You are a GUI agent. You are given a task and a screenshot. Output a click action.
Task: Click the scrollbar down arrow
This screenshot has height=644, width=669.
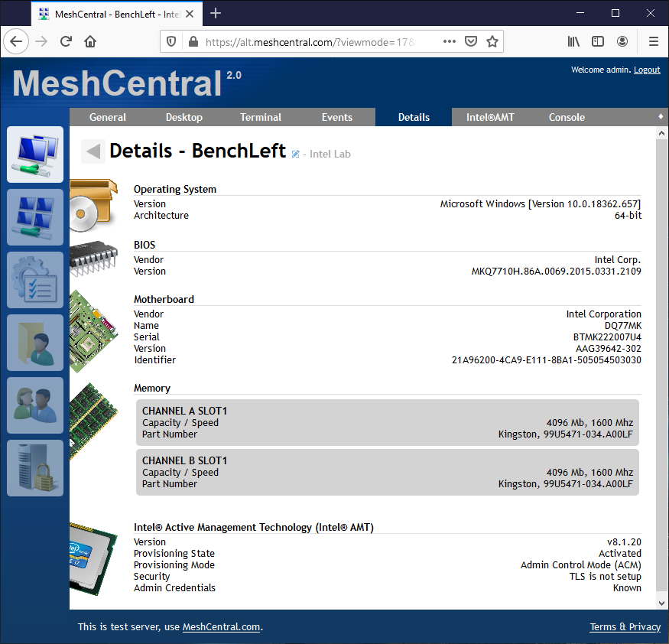(x=661, y=603)
